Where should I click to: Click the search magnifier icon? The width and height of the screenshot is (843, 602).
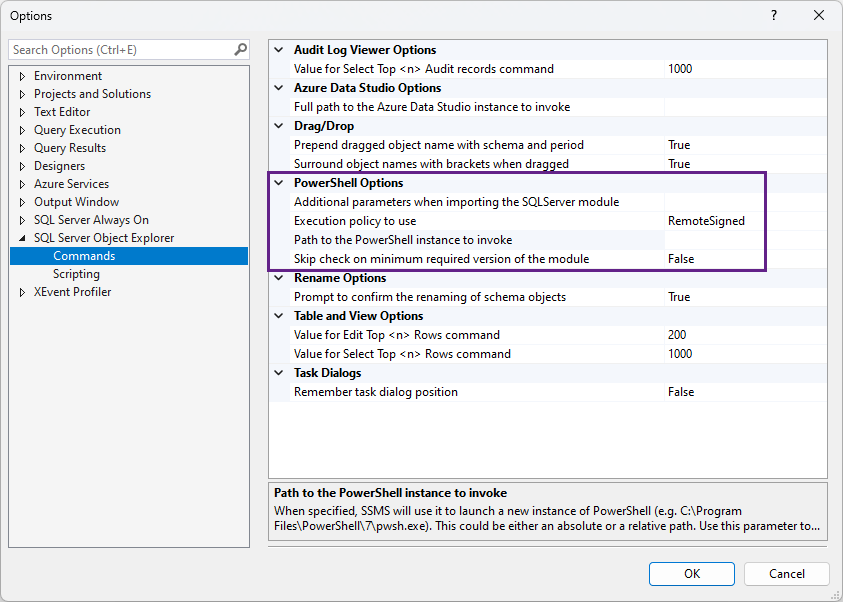(x=240, y=49)
